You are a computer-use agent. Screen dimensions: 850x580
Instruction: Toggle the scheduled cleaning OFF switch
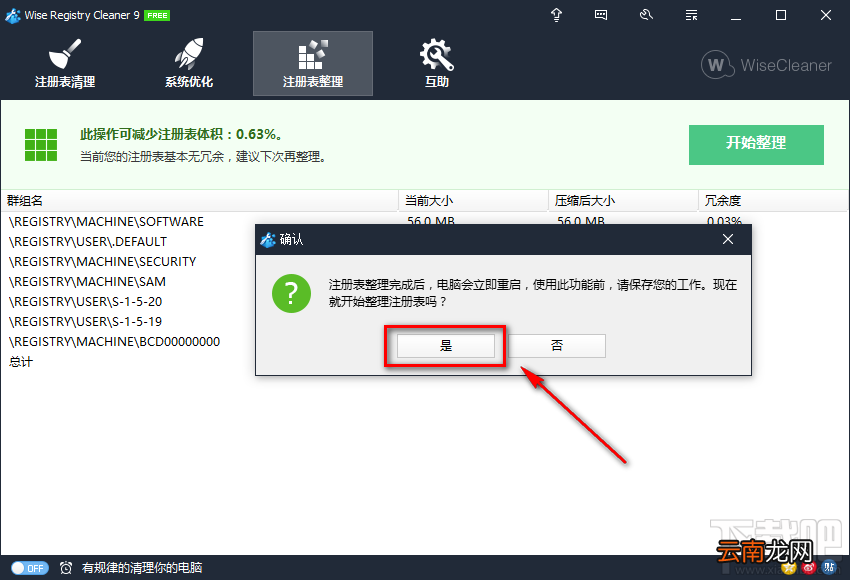click(x=30, y=568)
